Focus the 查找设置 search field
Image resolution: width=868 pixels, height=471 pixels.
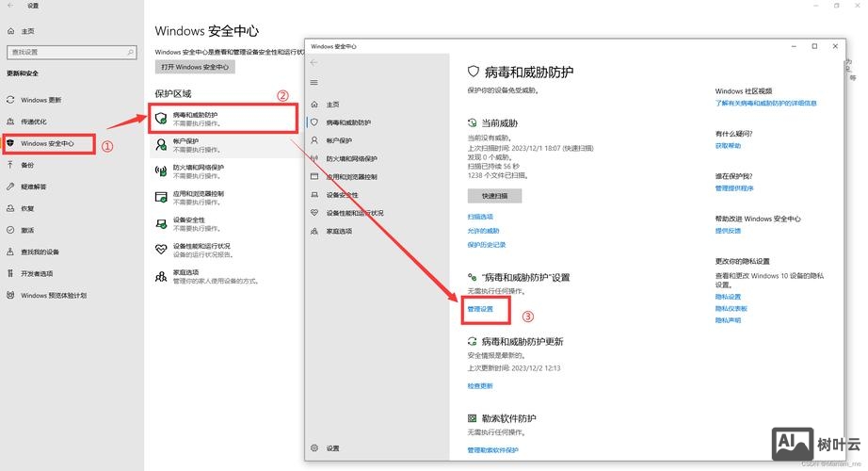pos(72,52)
